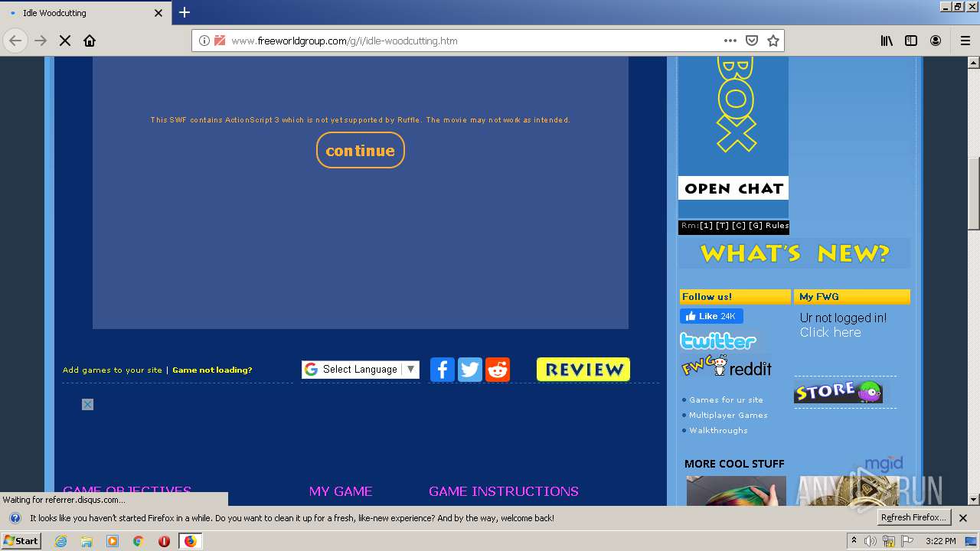Viewport: 980px width, 551px height.
Task: Click the WHAT'S NEW? banner
Action: [x=795, y=253]
